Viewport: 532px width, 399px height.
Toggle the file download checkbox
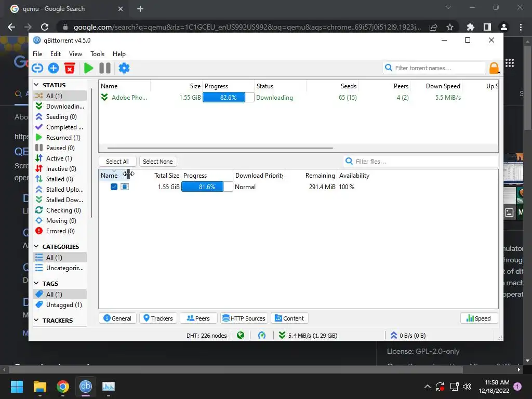click(114, 187)
